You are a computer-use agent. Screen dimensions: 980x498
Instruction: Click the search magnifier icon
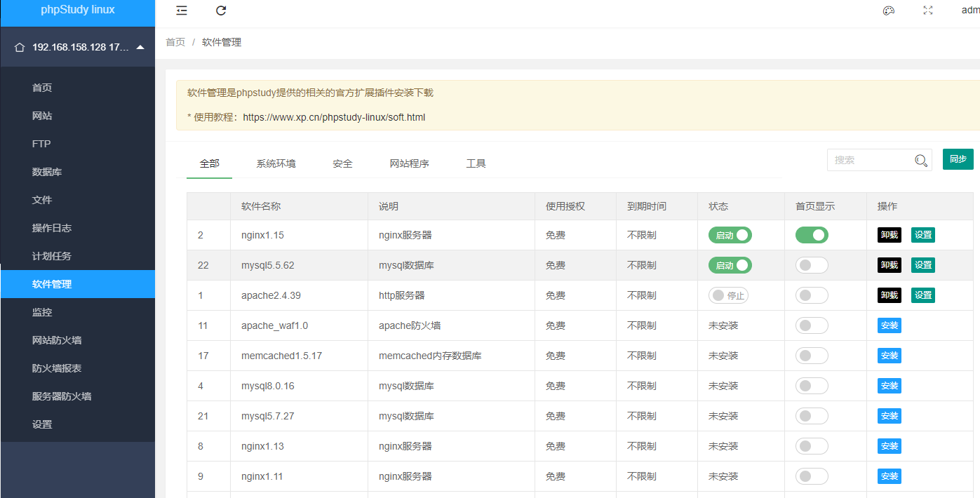click(x=921, y=161)
